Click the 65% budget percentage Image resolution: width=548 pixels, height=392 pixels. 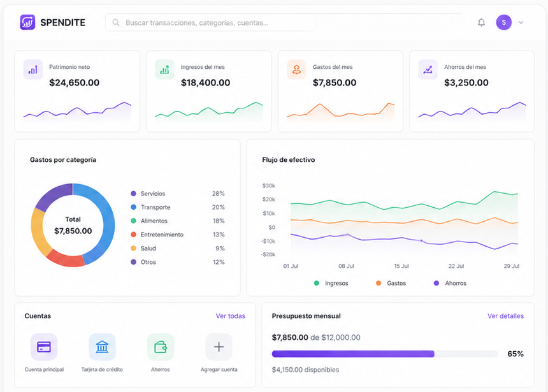point(516,354)
